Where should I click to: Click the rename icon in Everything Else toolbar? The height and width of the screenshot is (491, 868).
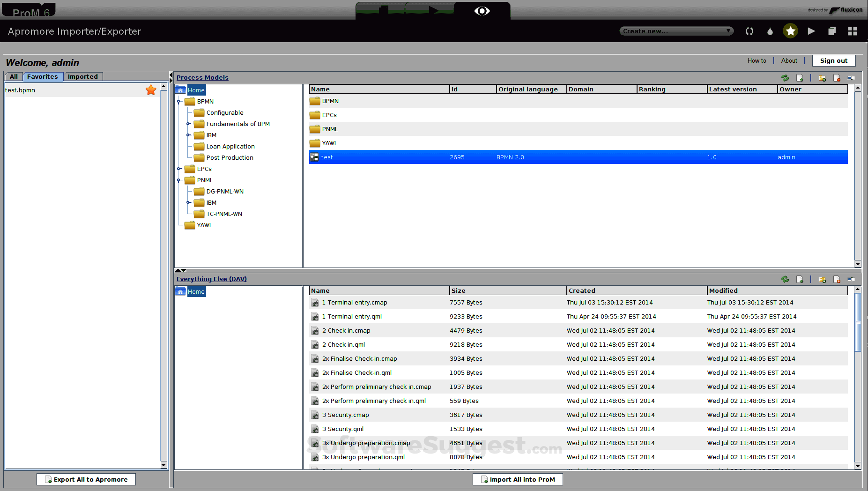coord(852,279)
